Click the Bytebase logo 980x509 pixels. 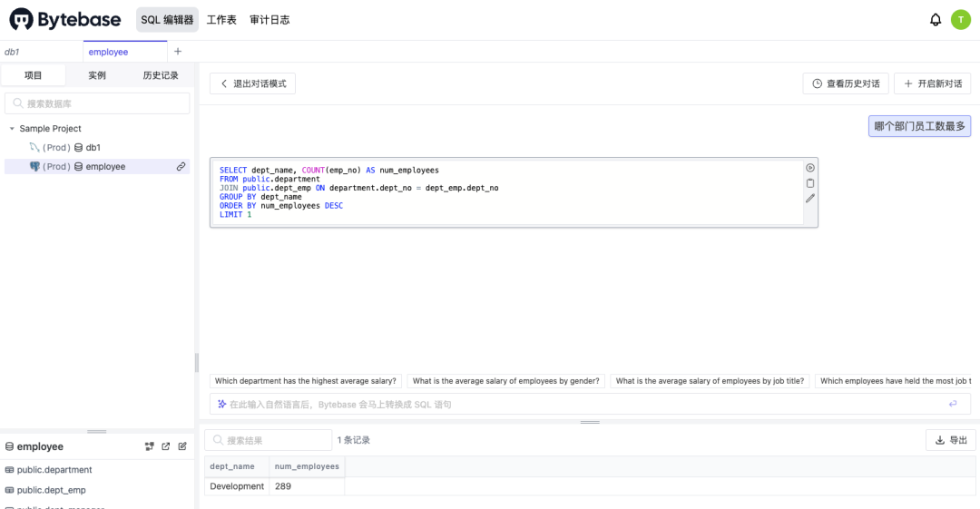click(x=65, y=19)
